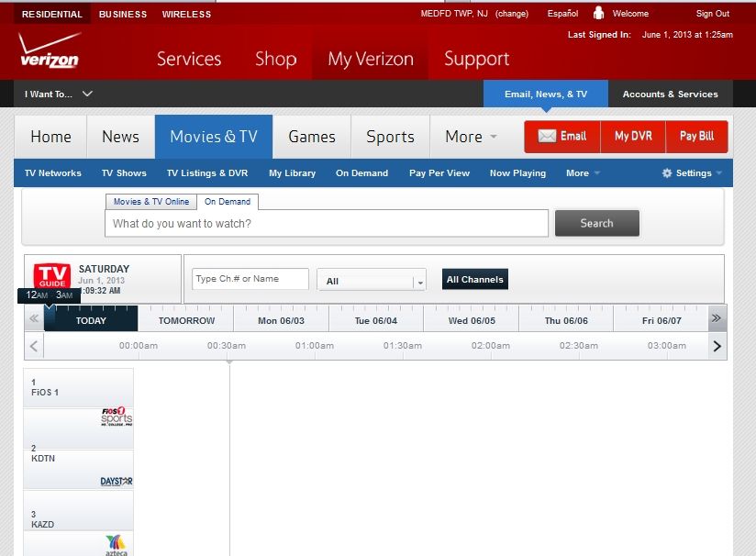
Task: Select the Movies & TV Online search tab
Action: pos(150,202)
